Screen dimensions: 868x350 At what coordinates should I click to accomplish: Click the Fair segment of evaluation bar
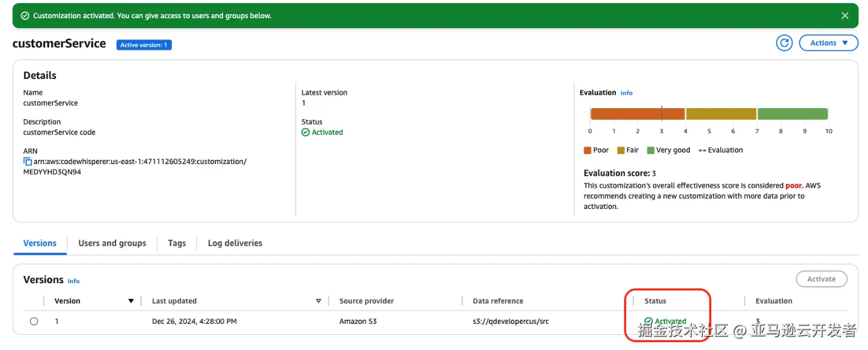[721, 114]
